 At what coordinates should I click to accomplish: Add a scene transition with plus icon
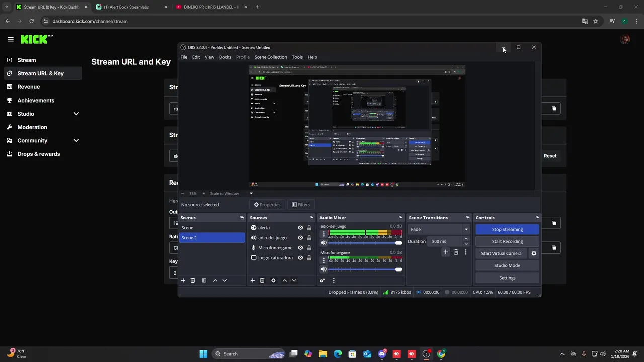pyautogui.click(x=445, y=252)
